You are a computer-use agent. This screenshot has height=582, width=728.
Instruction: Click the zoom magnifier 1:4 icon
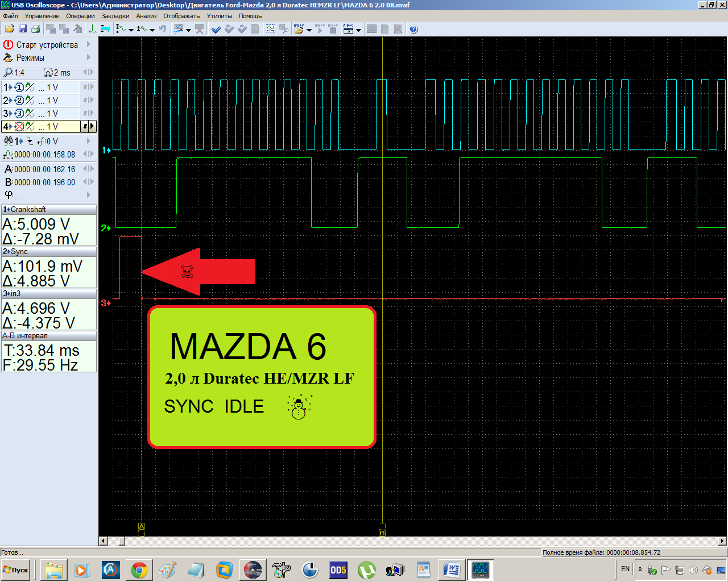[8, 73]
